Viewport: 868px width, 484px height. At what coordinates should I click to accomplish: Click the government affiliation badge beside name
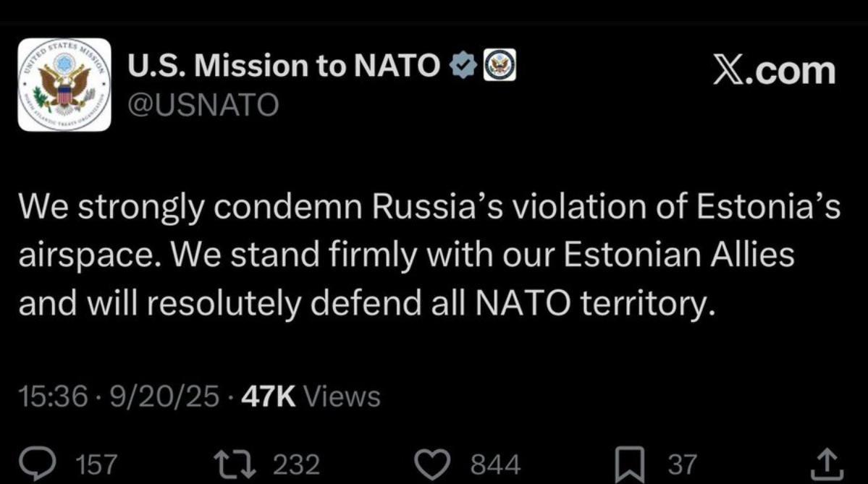pos(499,67)
